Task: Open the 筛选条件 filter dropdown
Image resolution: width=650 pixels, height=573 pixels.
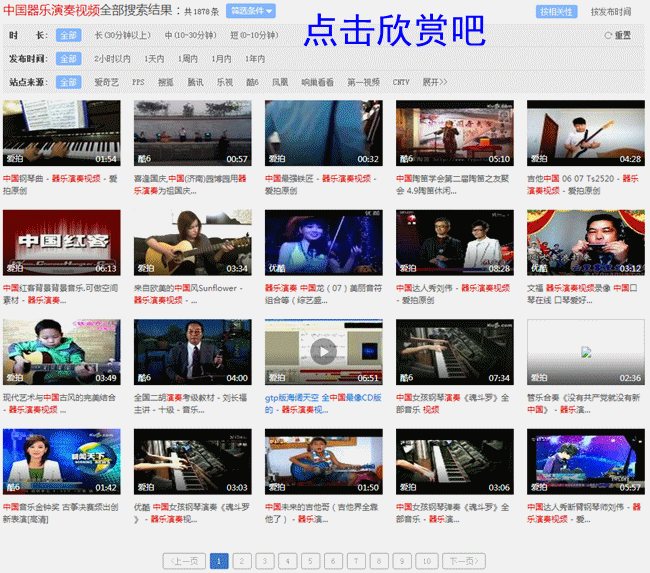Action: point(251,11)
